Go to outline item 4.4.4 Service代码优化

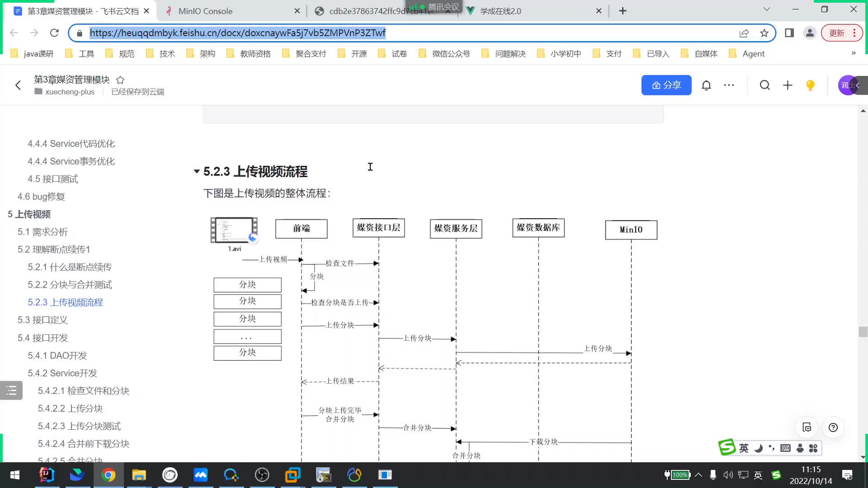pos(71,144)
